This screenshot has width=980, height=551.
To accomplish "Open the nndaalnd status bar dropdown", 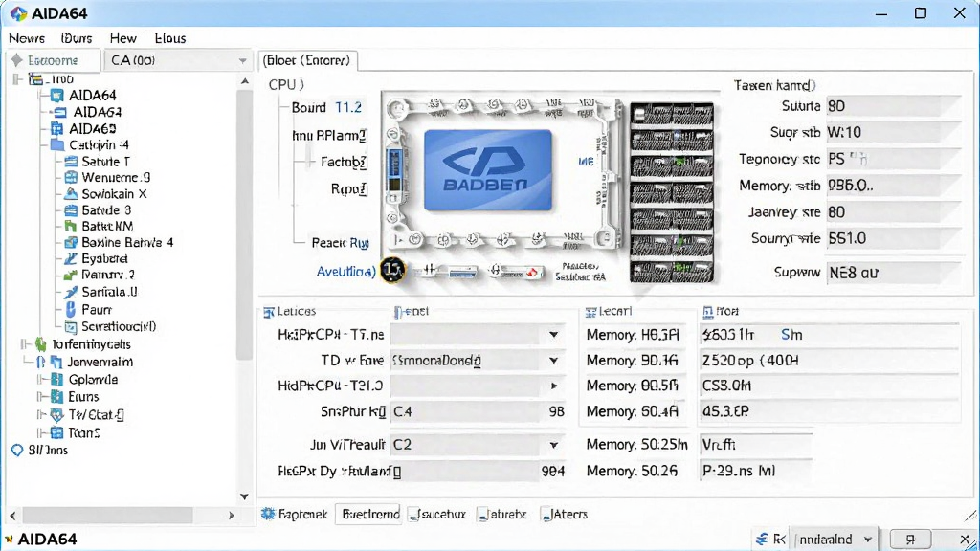I will 867,540.
